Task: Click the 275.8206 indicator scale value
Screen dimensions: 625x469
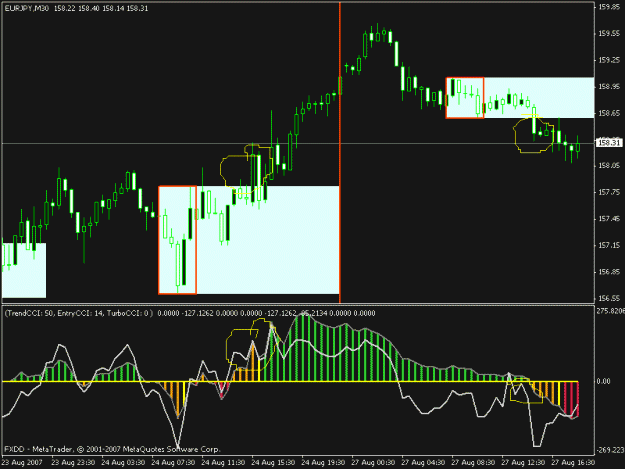Action: click(x=610, y=311)
